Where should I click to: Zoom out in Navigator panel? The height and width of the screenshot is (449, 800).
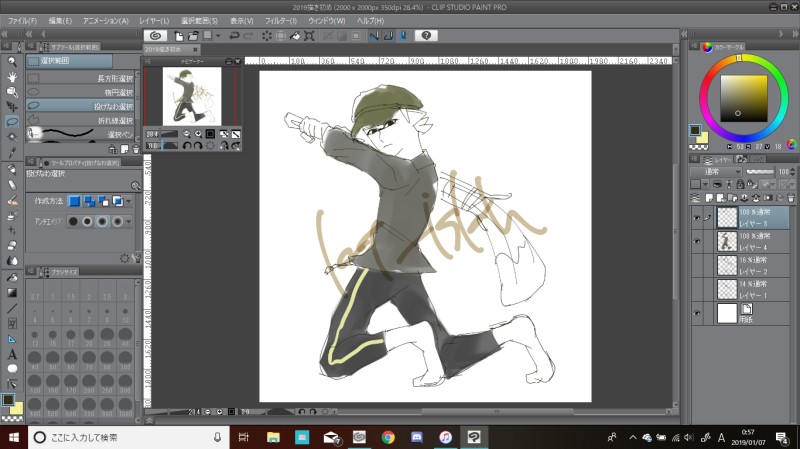pyautogui.click(x=187, y=134)
